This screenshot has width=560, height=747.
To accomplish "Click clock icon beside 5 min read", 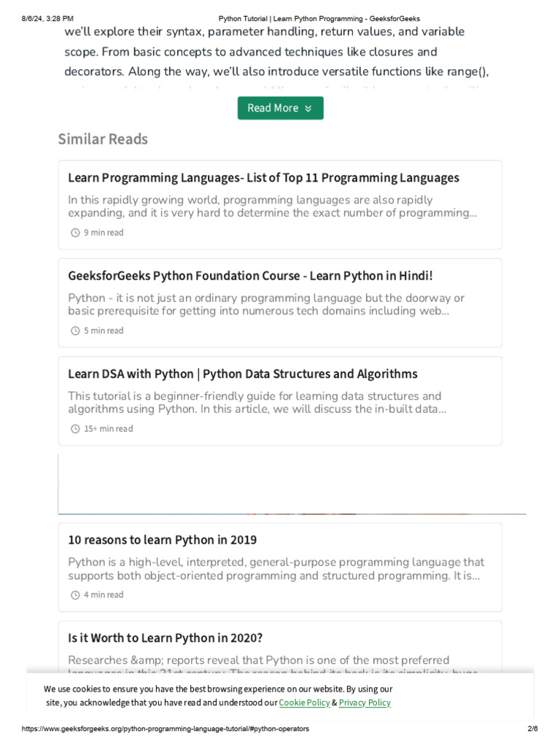I will 74,330.
